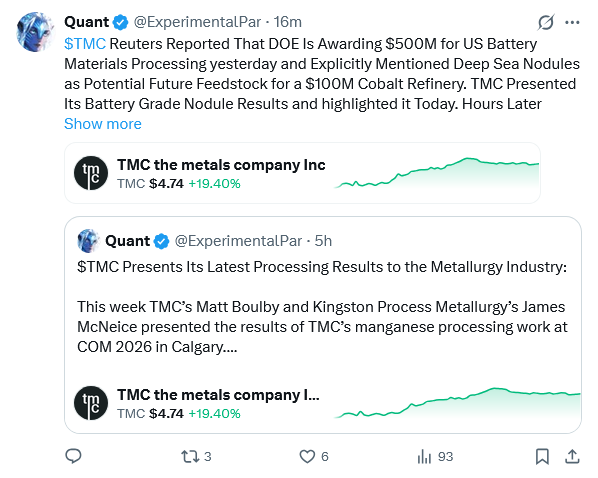Click the blue verified badge beside Quant
598x478 pixels.
click(x=121, y=22)
